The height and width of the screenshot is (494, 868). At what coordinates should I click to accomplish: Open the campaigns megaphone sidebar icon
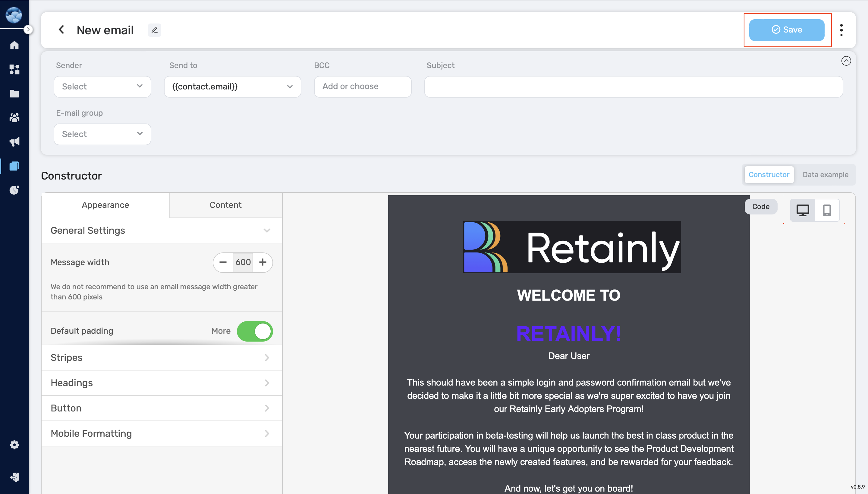coord(14,142)
